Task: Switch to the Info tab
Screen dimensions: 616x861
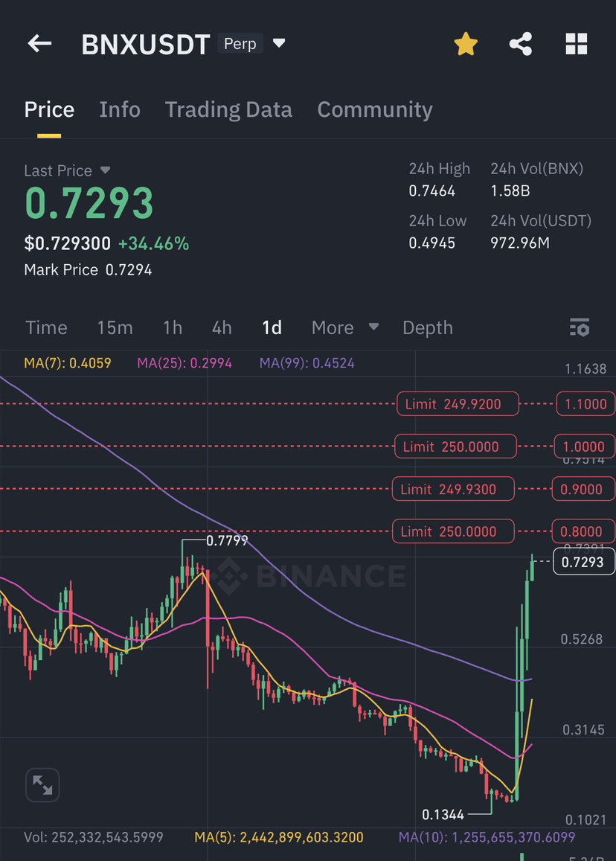Action: click(x=120, y=110)
